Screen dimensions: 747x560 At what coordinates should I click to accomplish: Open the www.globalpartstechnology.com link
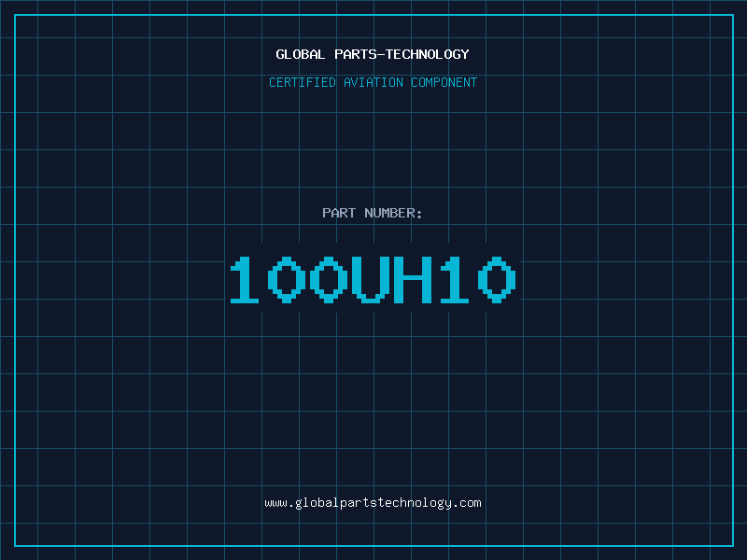[373, 503]
